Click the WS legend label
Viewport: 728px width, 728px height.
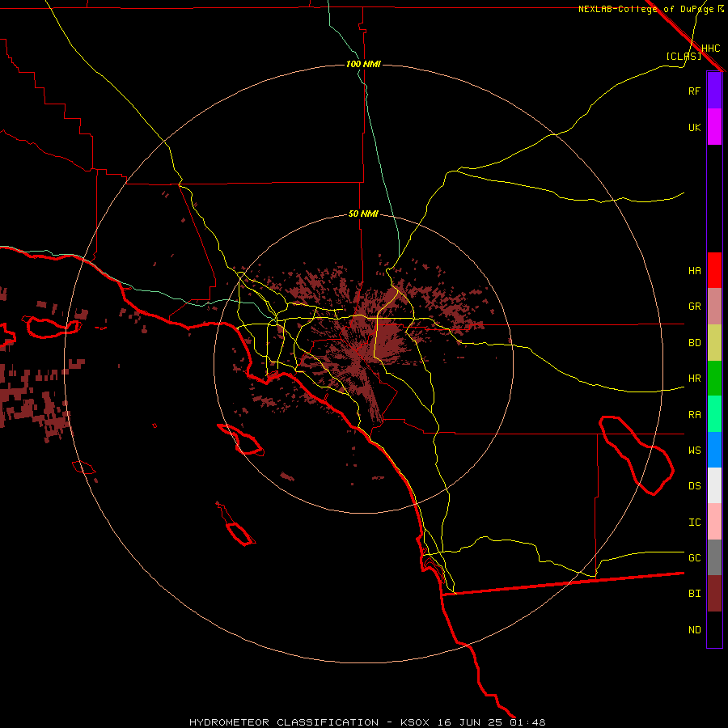tap(694, 451)
